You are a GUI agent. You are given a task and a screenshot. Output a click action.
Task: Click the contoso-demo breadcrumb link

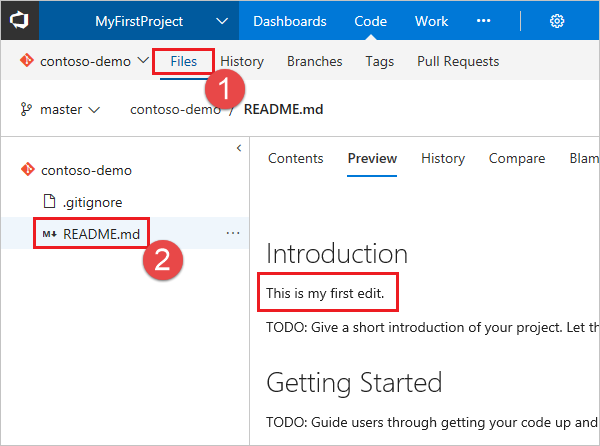click(174, 110)
